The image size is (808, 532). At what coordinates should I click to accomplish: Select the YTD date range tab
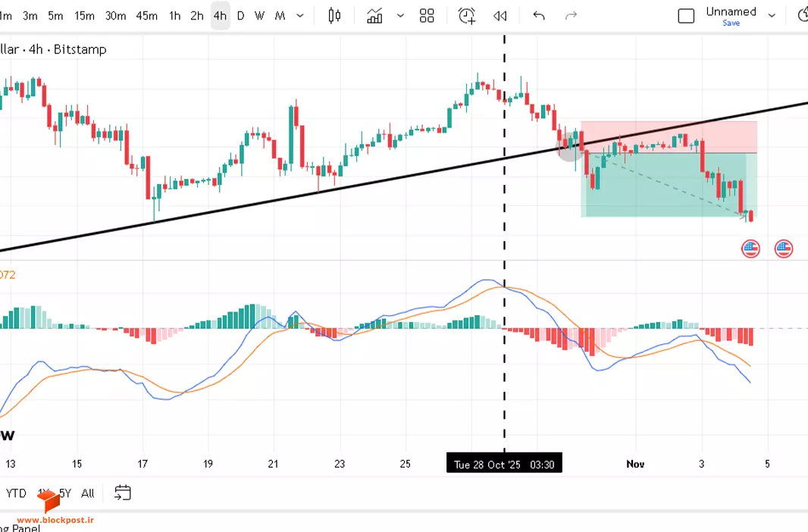(16, 493)
